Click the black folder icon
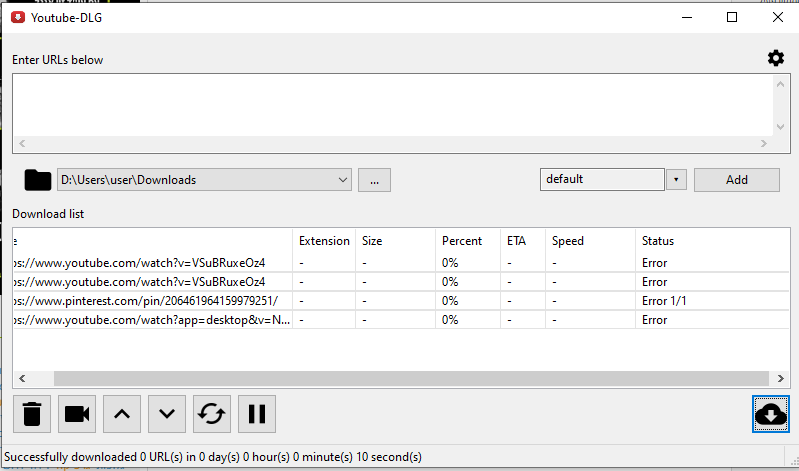The image size is (799, 471). coord(38,180)
